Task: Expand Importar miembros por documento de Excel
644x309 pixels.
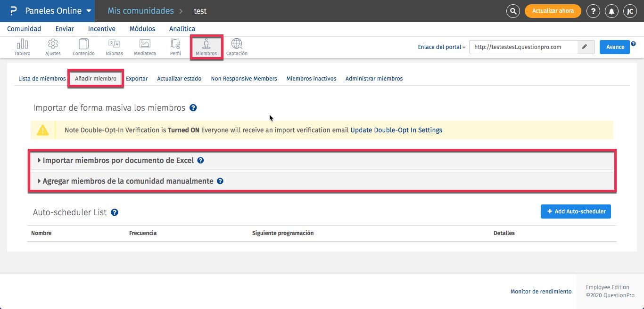Action: point(118,161)
